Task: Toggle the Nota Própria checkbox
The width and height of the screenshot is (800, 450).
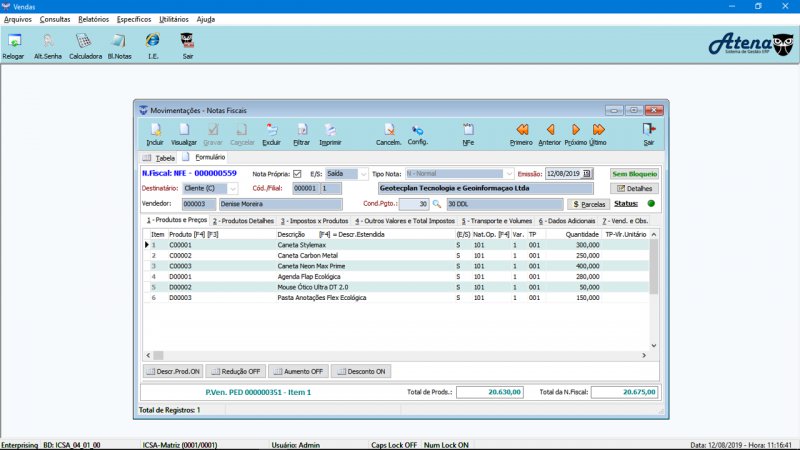Action: (x=297, y=173)
